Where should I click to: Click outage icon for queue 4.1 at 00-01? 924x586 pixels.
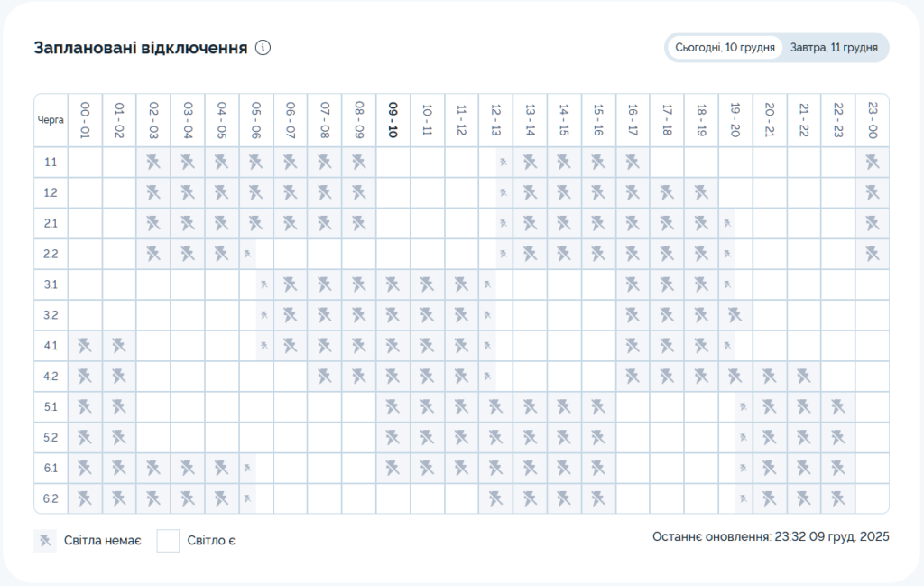click(x=85, y=345)
